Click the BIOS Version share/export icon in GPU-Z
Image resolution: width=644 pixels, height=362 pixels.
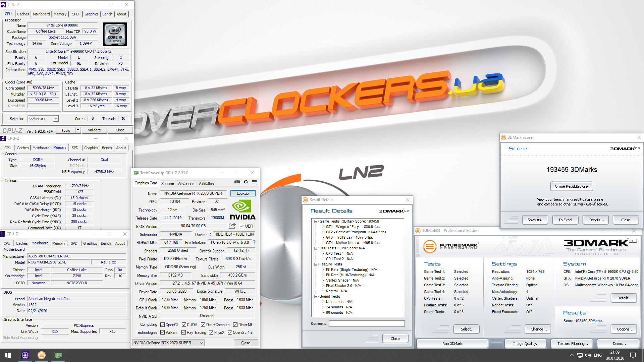(232, 226)
